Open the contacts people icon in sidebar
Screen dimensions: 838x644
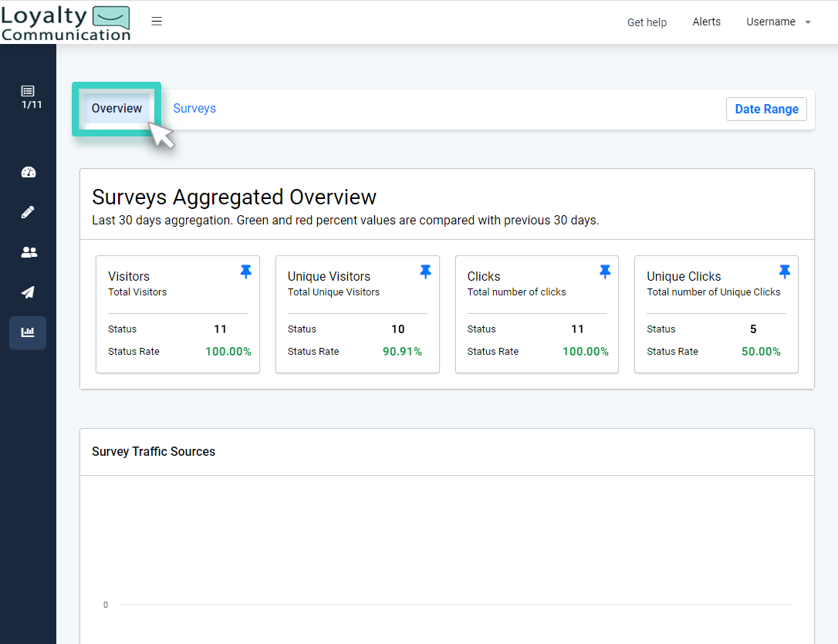click(x=28, y=252)
